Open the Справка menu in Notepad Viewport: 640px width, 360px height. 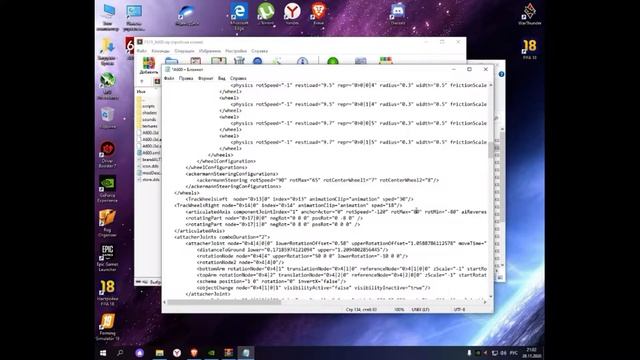pos(238,78)
